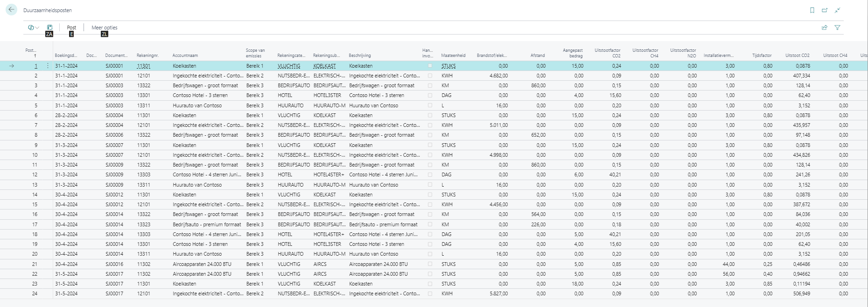
Task: Open the view options dropdown left of the list icon
Action: pos(34,28)
